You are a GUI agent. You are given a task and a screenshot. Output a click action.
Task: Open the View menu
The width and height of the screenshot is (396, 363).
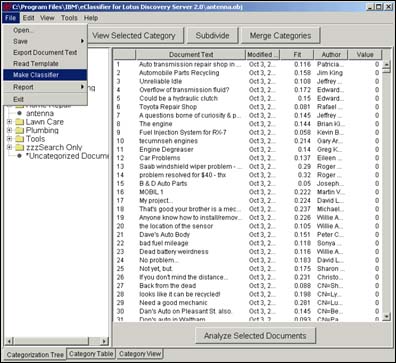click(x=47, y=18)
